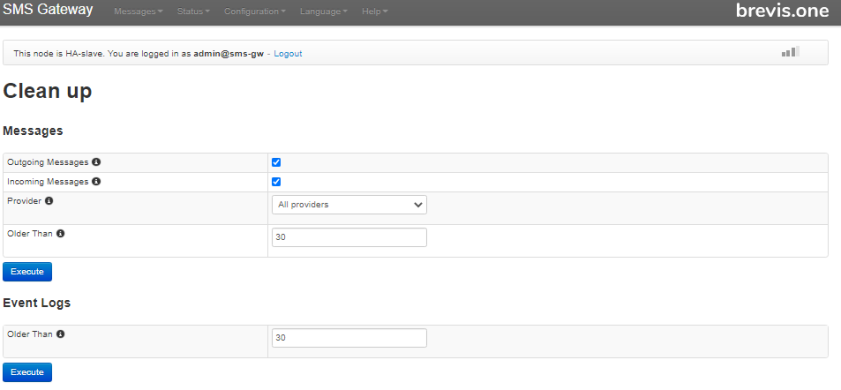Click the brevis.one logo
This screenshot has width=841, height=390.
click(x=782, y=10)
